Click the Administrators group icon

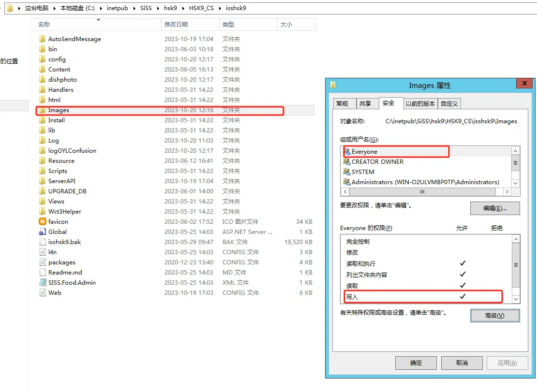click(x=346, y=182)
